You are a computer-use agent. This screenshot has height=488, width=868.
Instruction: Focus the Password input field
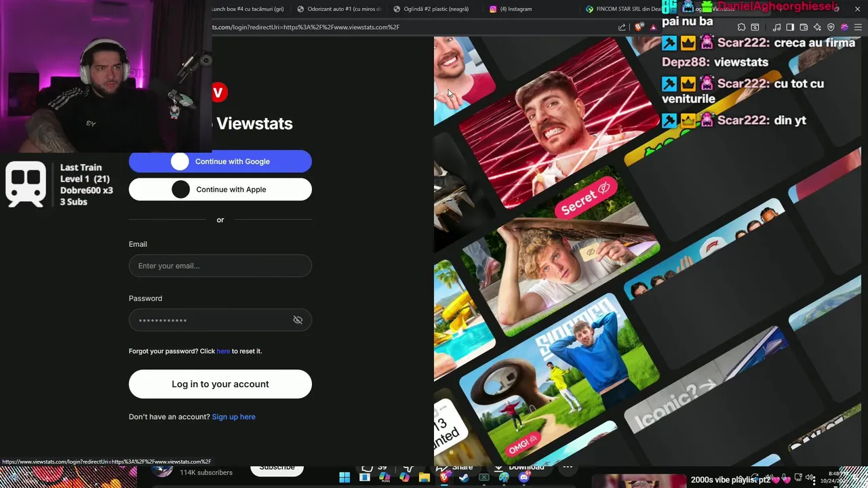[220, 320]
